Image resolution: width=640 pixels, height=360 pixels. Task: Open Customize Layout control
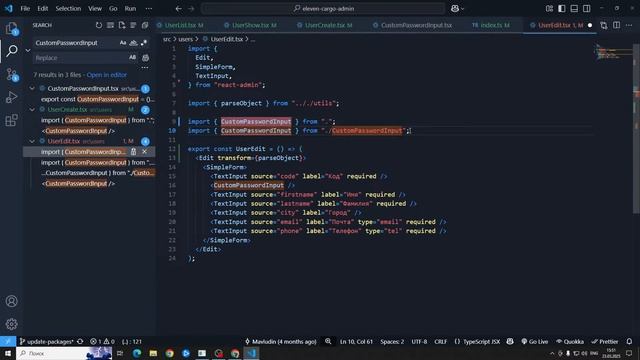tap(549, 9)
